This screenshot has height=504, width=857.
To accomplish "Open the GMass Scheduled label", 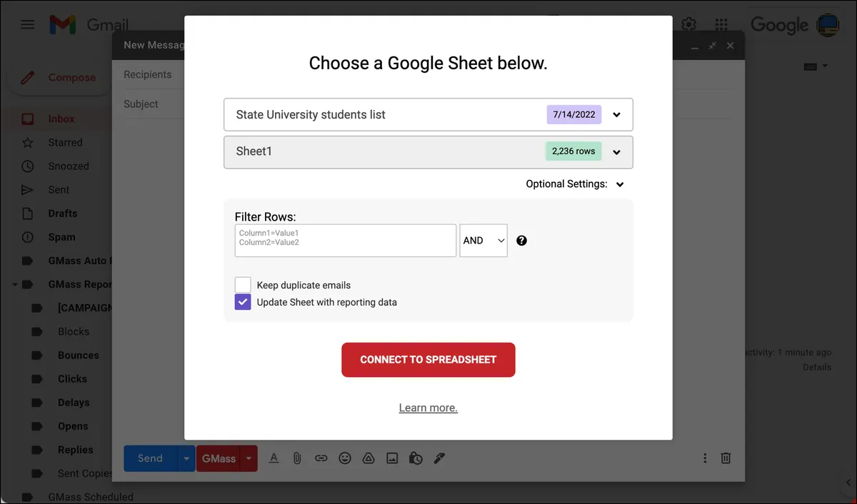I will tap(90, 496).
